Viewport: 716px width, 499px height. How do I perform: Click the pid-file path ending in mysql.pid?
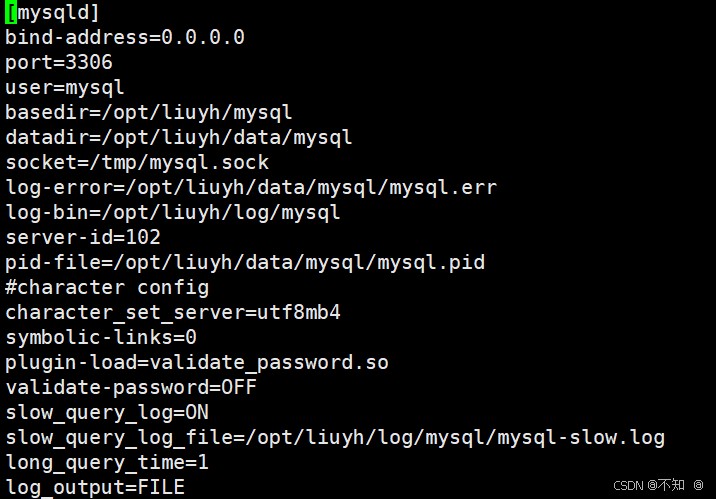(244, 263)
